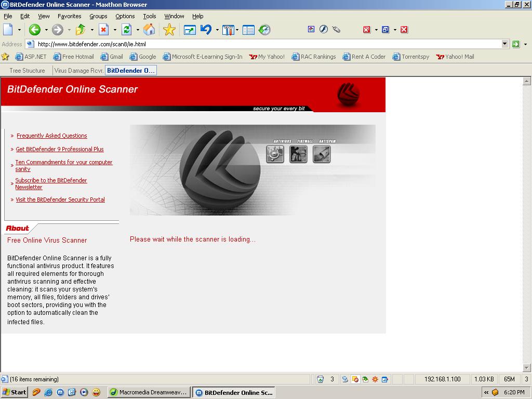
Task: Refresh the page using the green arrows icon
Action: (x=127, y=30)
